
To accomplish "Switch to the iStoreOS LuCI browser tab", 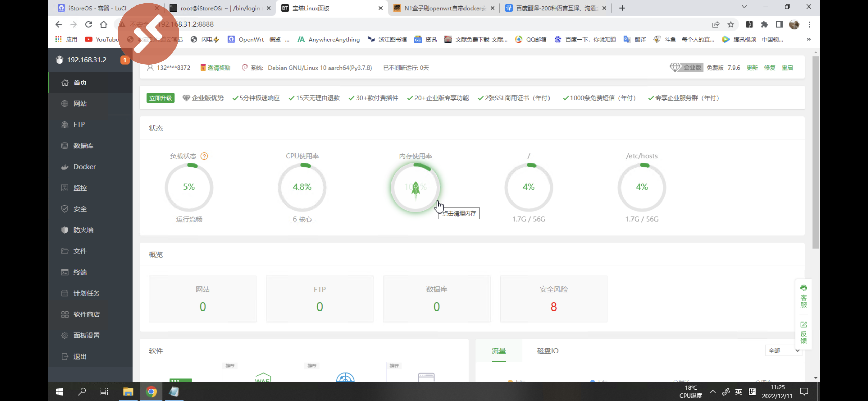I will tap(108, 8).
